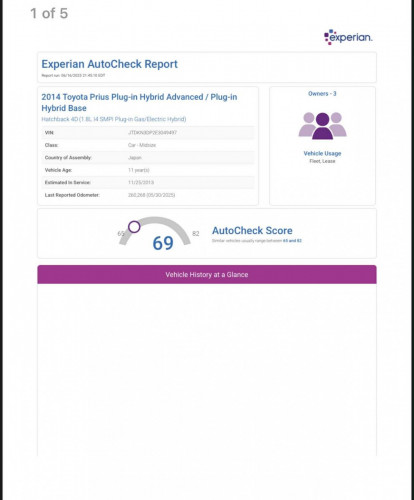The image size is (414, 500).
Task: Click the Class Car - Midsize row
Action: [x=148, y=145]
